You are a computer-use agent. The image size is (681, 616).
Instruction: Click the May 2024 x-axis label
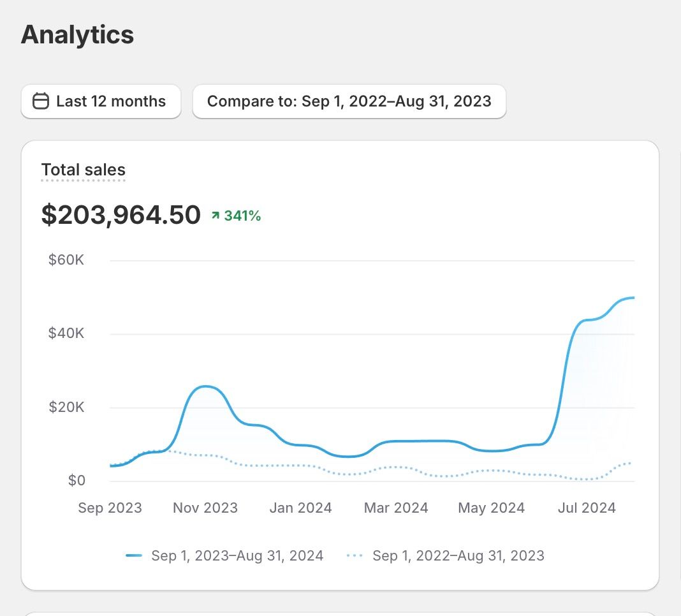point(492,508)
